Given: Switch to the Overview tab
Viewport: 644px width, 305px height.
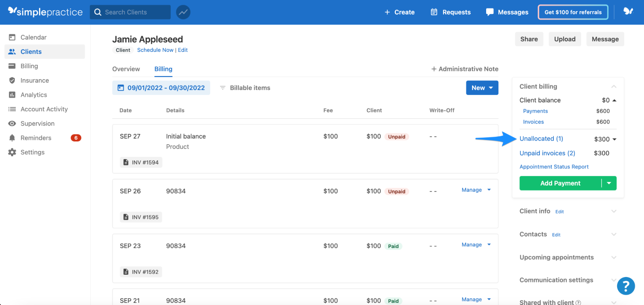Looking at the screenshot, I should coord(126,69).
